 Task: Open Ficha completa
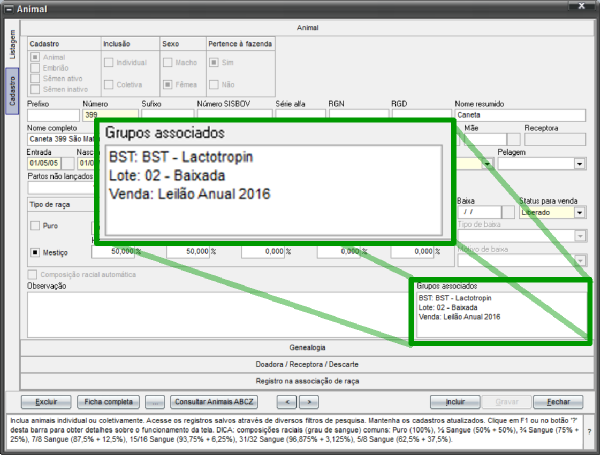108,402
